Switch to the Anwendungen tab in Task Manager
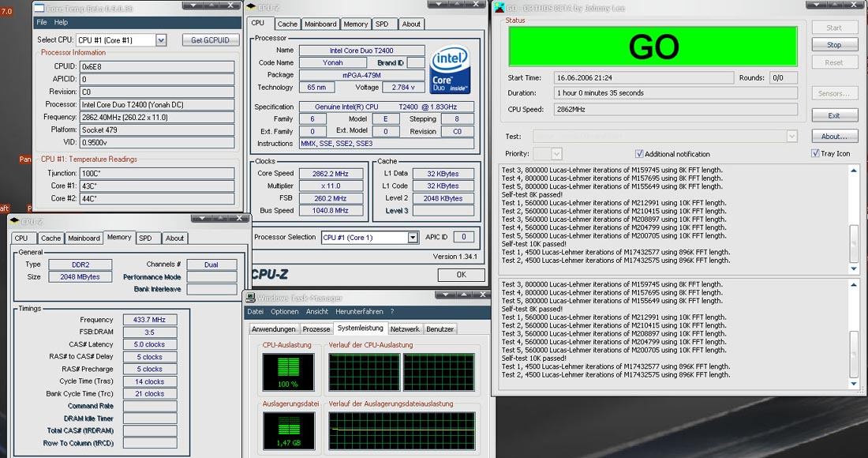The height and width of the screenshot is (458, 868). tap(274, 329)
